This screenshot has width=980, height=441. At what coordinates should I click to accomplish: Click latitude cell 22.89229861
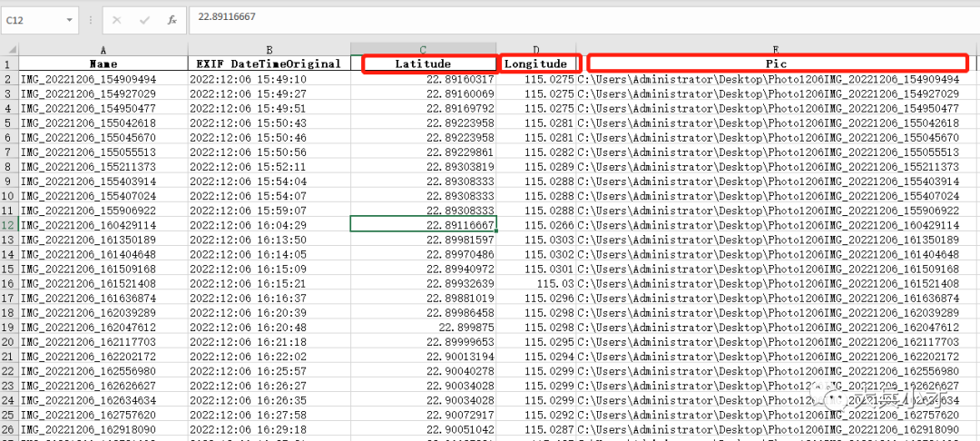[423, 152]
